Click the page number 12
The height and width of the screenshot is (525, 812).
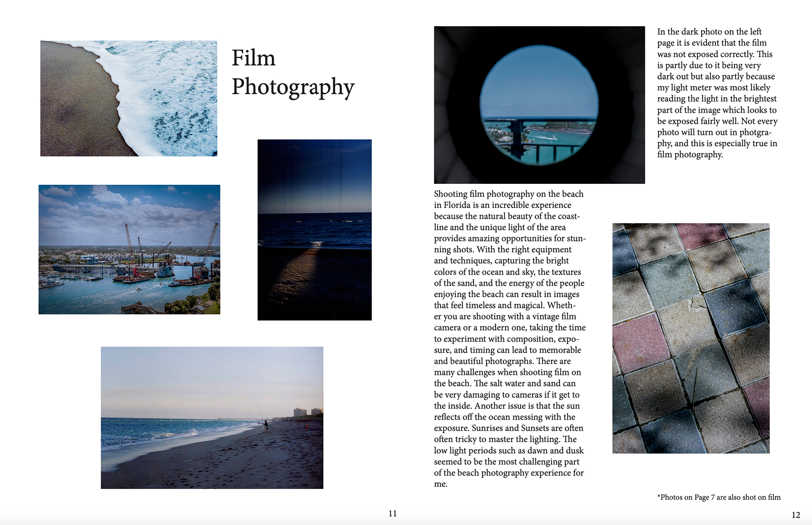tap(796, 515)
